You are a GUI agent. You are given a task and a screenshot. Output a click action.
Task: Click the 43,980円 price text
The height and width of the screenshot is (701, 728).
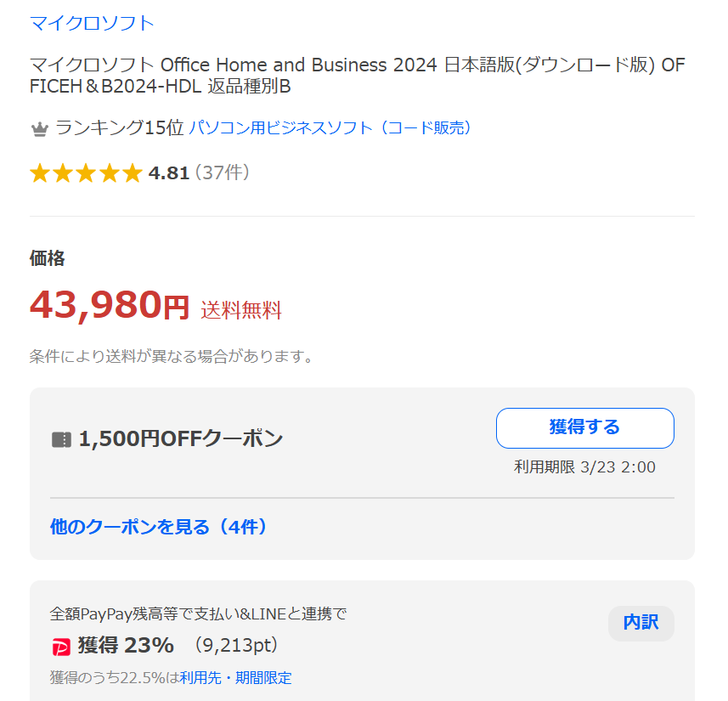pyautogui.click(x=109, y=305)
